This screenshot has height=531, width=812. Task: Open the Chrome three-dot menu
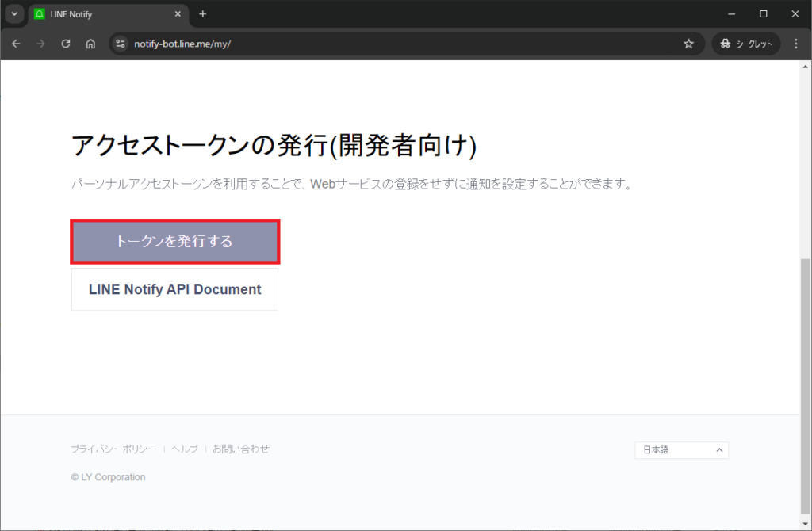coord(795,44)
